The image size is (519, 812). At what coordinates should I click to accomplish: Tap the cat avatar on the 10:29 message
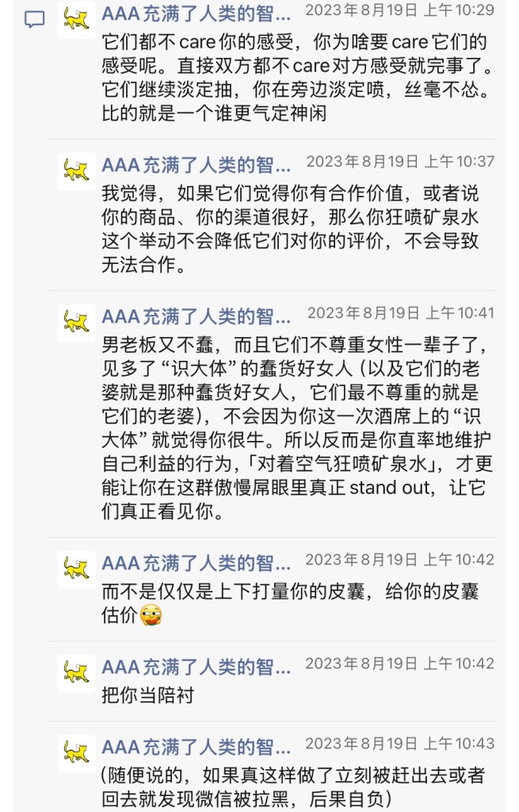(77, 18)
